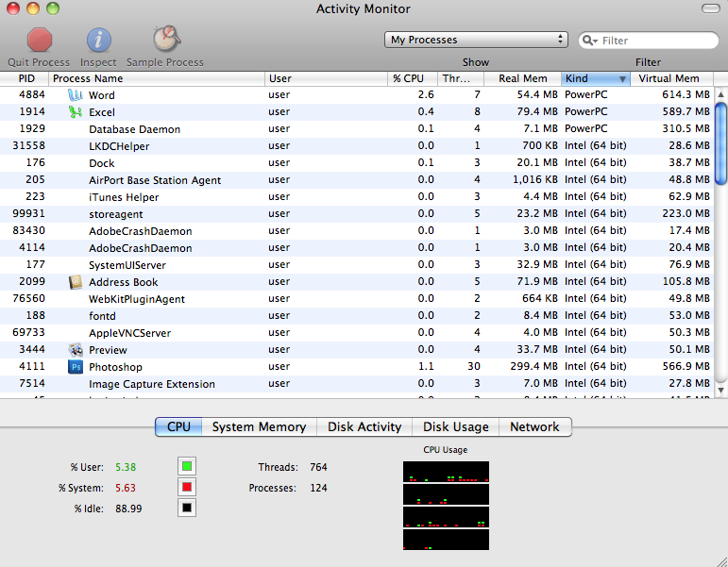Select the AppleVNCServer process row
The width and height of the screenshot is (728, 567).
click(357, 333)
